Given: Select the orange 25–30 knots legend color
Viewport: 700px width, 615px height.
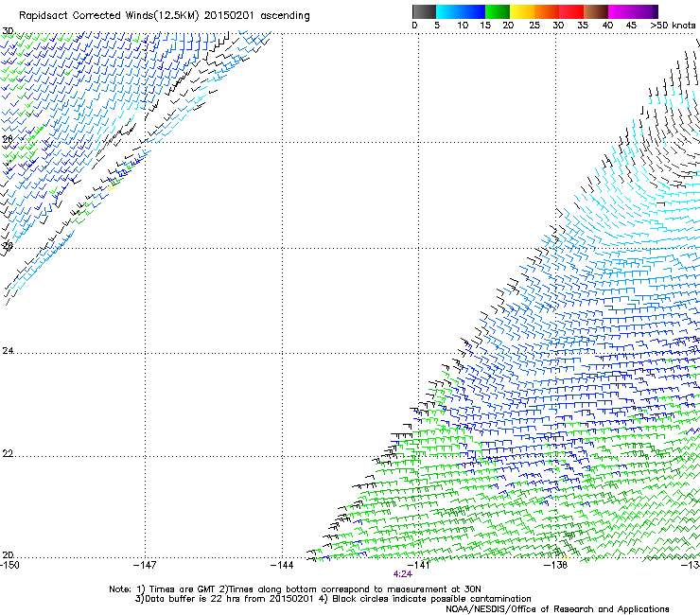Looking at the screenshot, I should pyautogui.click(x=547, y=11).
